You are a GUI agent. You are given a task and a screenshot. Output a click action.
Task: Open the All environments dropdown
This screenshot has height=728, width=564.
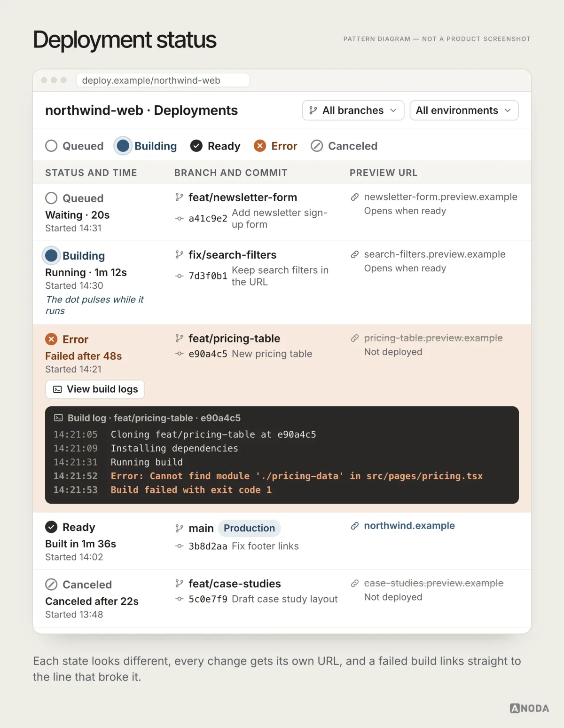464,111
